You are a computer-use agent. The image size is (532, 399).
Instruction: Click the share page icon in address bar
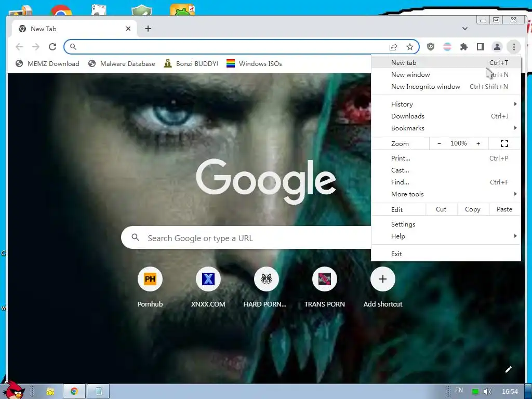pyautogui.click(x=393, y=47)
